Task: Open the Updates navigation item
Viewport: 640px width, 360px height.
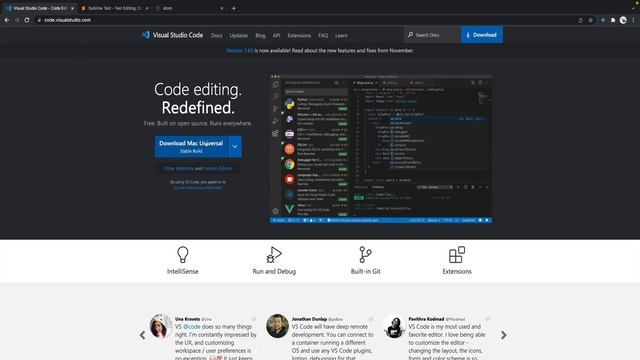Action: point(239,36)
